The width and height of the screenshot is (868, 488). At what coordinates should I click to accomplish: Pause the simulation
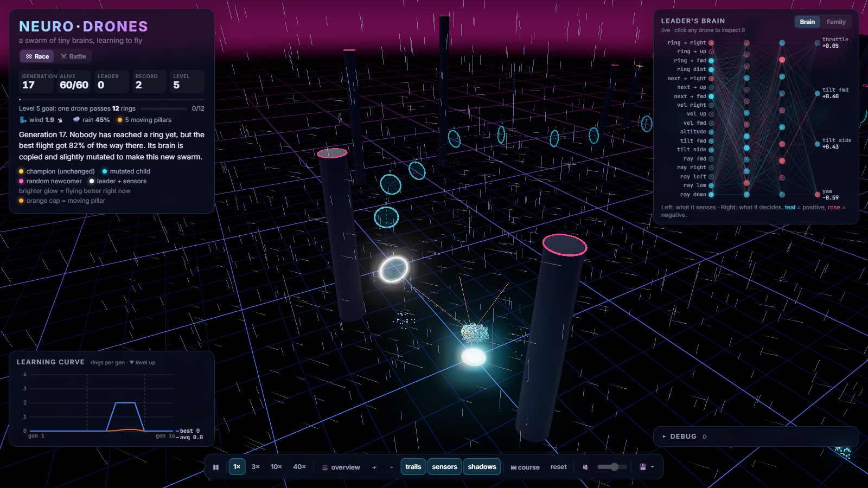216,467
